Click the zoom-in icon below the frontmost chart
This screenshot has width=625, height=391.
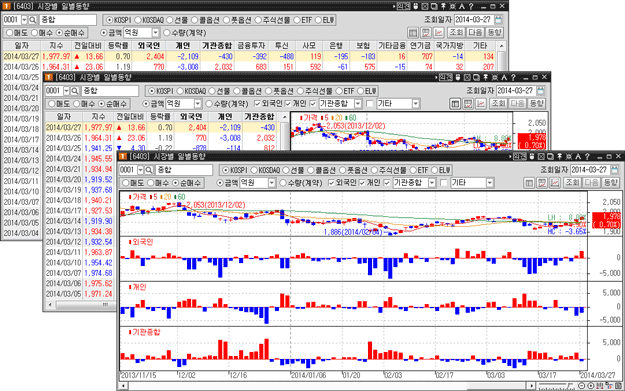pos(591,386)
